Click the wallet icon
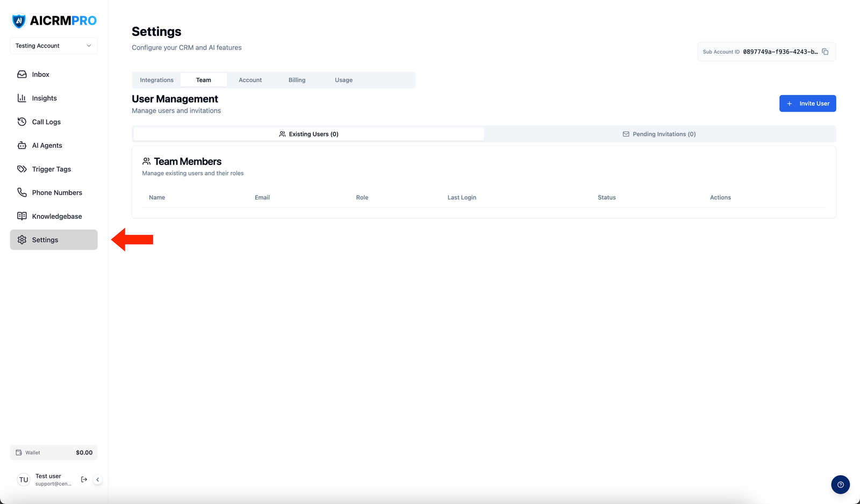 pos(19,452)
